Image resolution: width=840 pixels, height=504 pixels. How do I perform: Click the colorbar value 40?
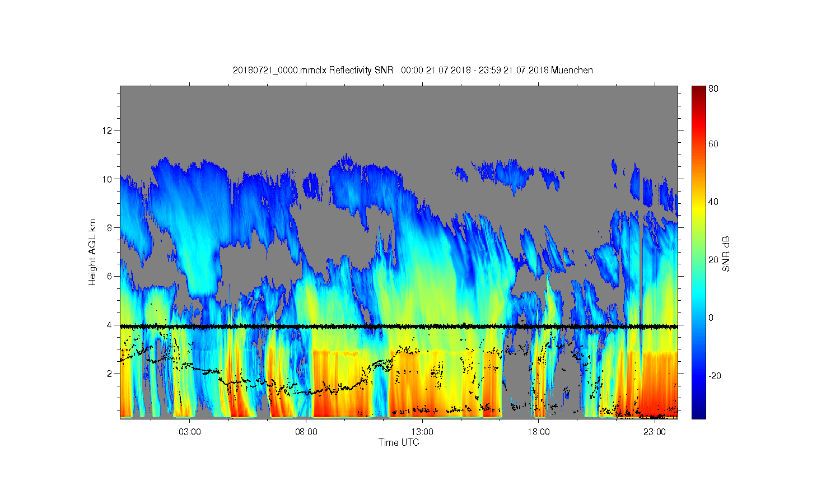(713, 202)
